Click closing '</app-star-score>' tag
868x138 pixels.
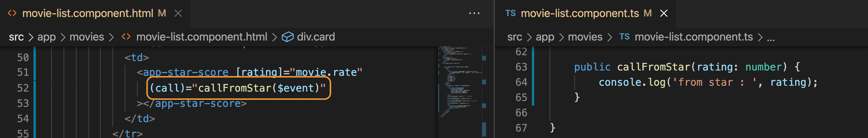(x=195, y=103)
